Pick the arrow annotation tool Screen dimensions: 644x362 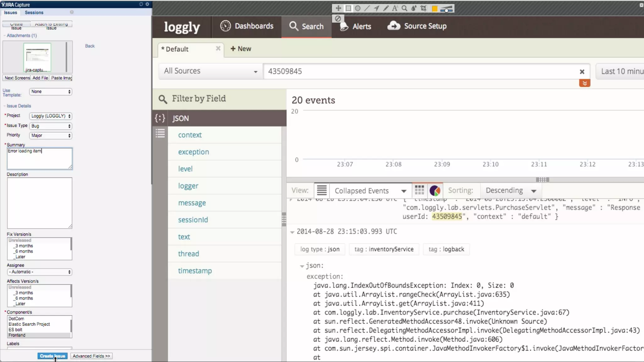coord(376,8)
